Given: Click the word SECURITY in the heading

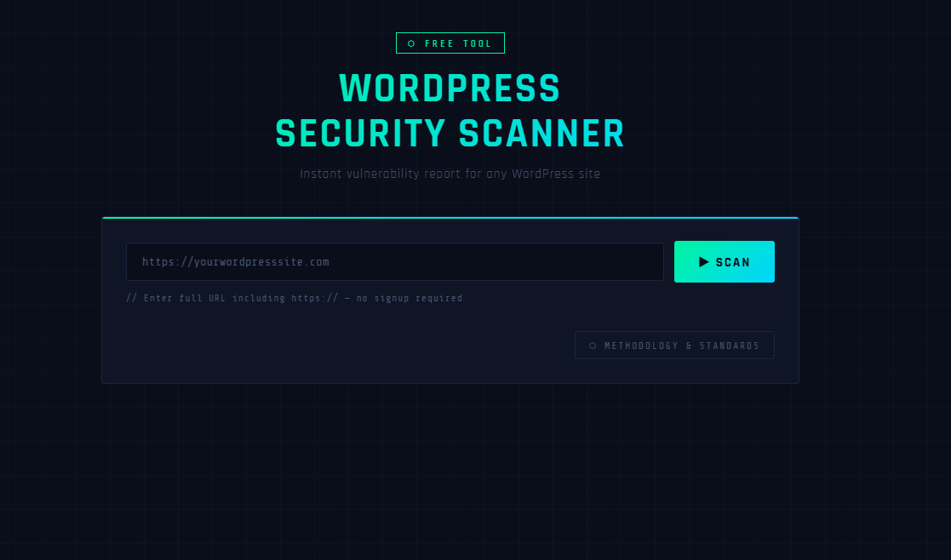Looking at the screenshot, I should point(360,134).
